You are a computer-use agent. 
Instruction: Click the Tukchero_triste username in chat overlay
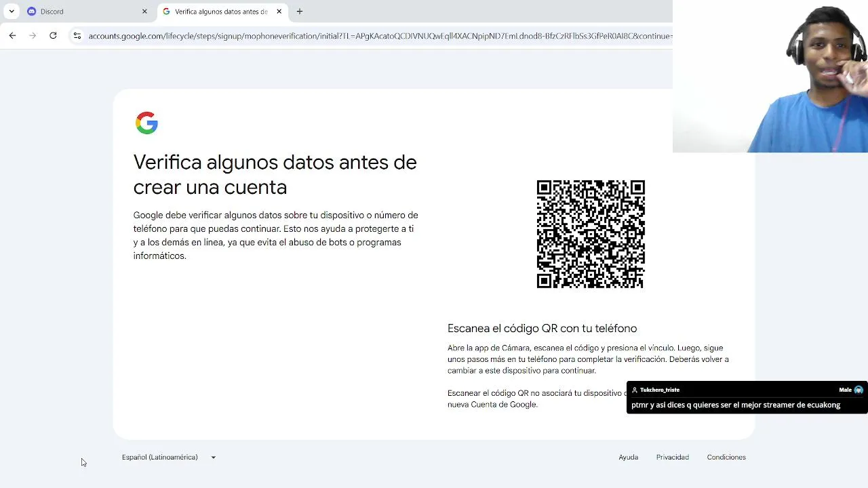pyautogui.click(x=660, y=390)
